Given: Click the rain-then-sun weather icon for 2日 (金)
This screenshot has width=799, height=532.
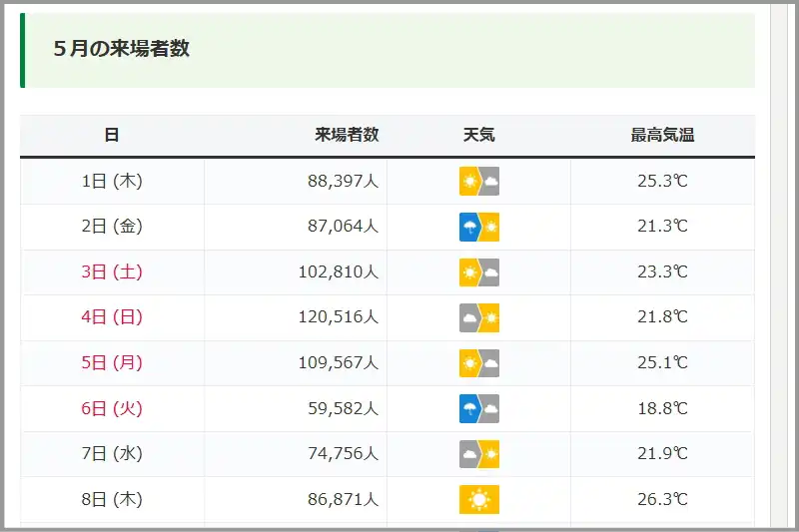Looking at the screenshot, I should [479, 227].
